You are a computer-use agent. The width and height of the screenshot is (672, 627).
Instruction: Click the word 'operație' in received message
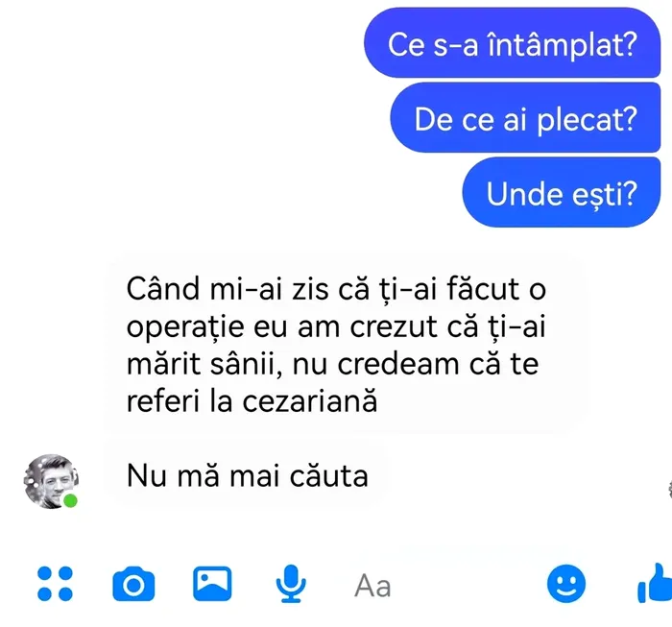click(185, 328)
